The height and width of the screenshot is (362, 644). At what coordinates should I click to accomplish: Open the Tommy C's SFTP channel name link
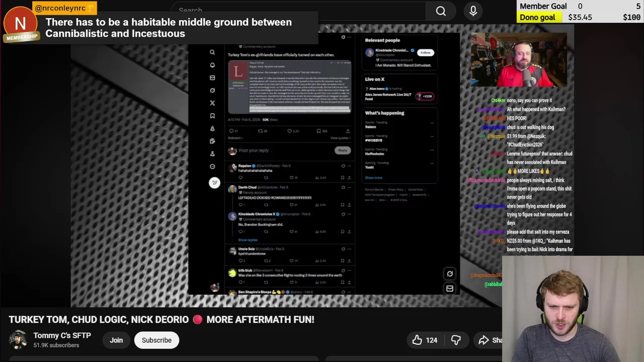[62, 335]
